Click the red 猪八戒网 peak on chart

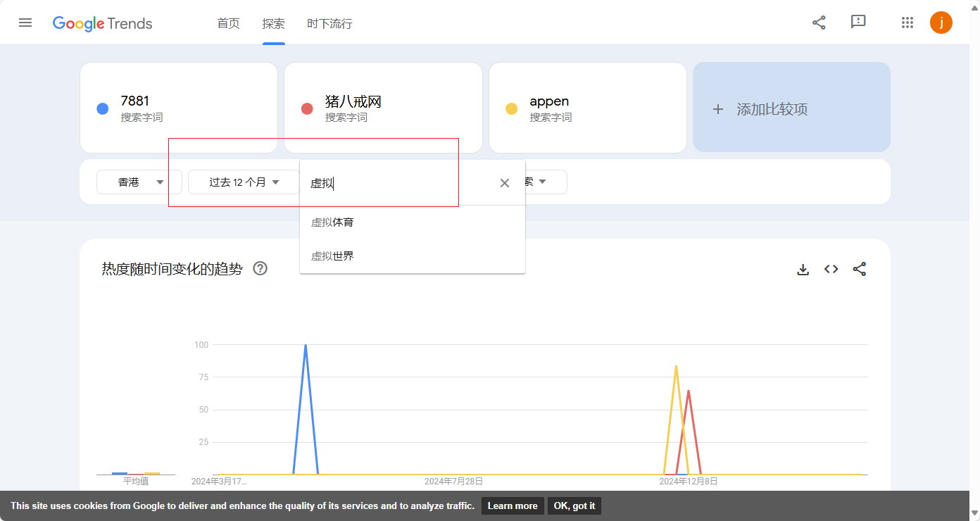pos(688,391)
